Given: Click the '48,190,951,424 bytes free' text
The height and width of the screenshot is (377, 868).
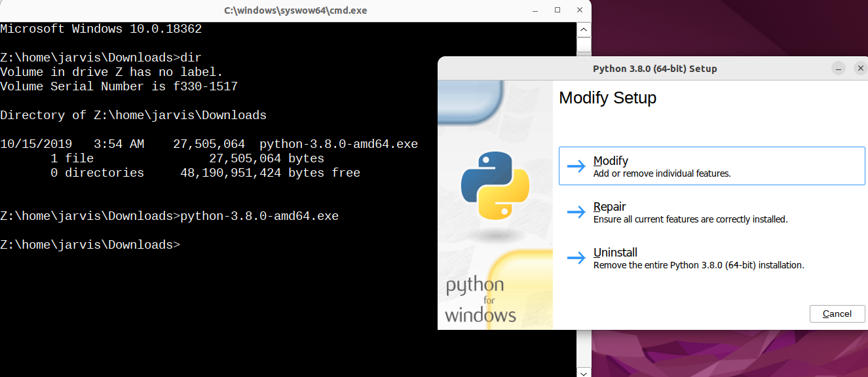Looking at the screenshot, I should pyautogui.click(x=270, y=173).
